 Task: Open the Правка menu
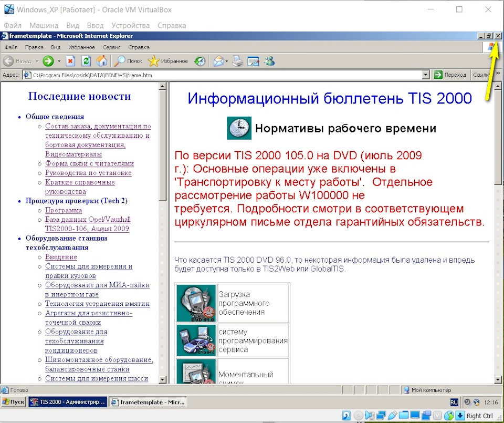coord(34,47)
